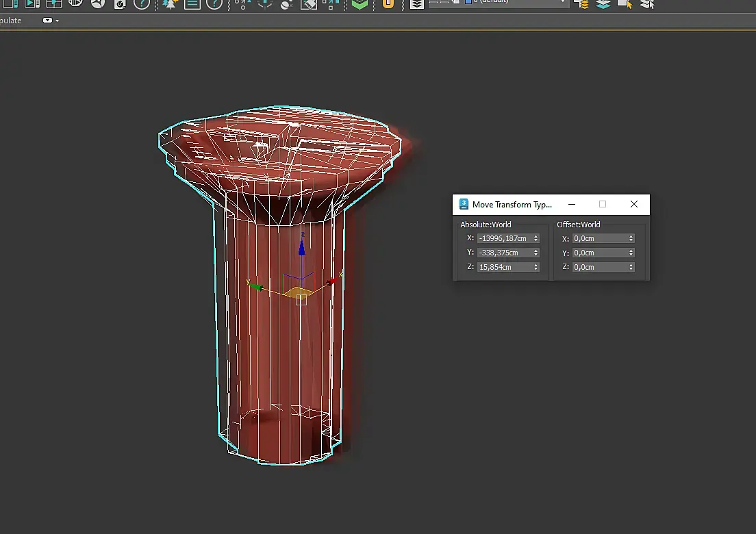Click the wireframe sphere icon in toolbar
This screenshot has height=534, width=756.
pos(76,3)
